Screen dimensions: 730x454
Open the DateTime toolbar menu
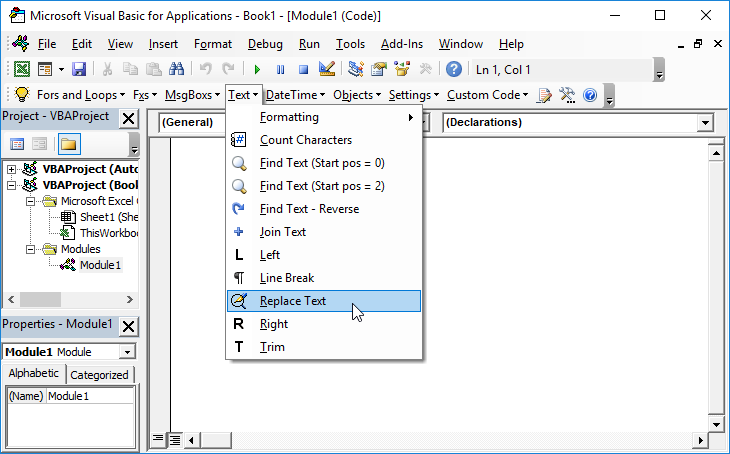295,95
